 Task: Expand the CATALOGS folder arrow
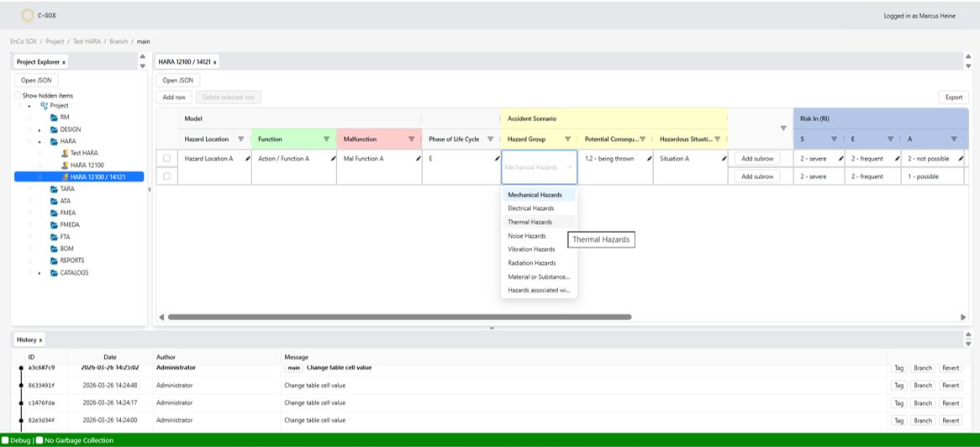[x=40, y=273]
